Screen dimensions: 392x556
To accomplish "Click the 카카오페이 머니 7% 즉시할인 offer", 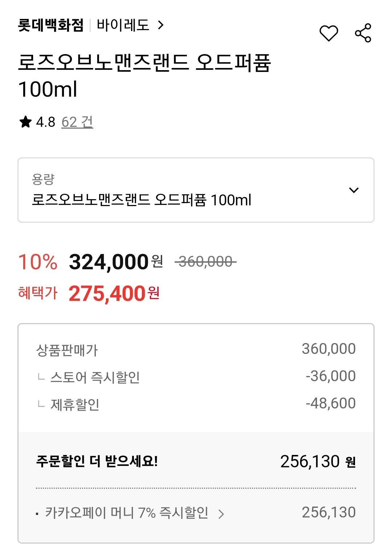I will point(126,513).
